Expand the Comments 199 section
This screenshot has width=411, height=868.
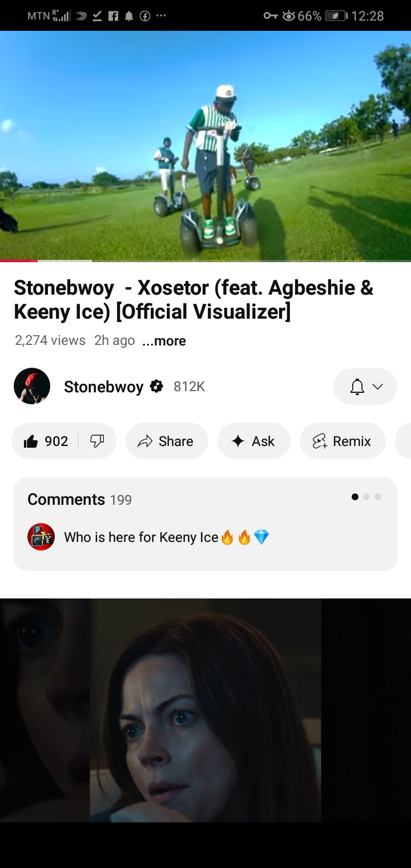tap(205, 524)
